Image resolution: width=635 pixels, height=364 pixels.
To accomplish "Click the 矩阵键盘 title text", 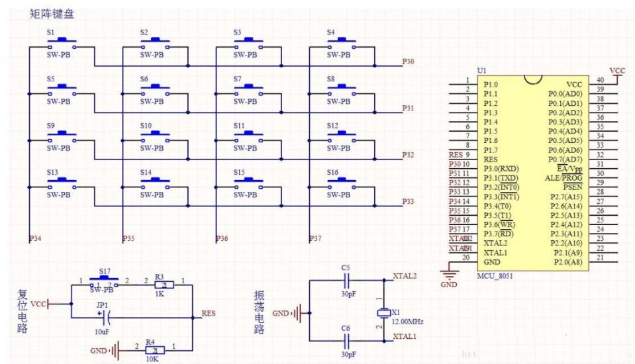I will click(x=52, y=14).
